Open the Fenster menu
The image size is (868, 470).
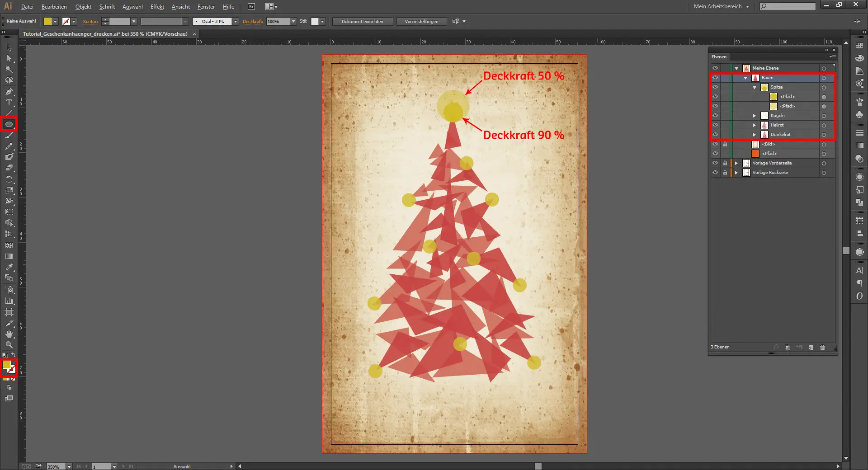(206, 7)
